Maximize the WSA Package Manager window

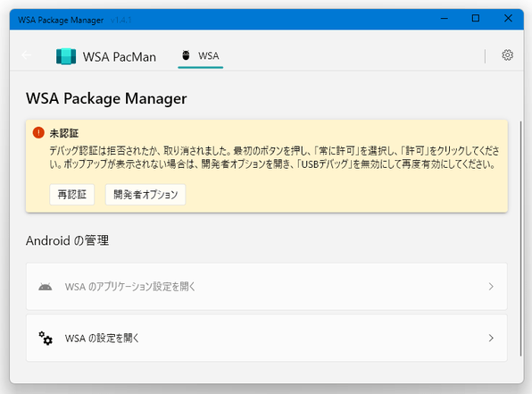pyautogui.click(x=476, y=19)
